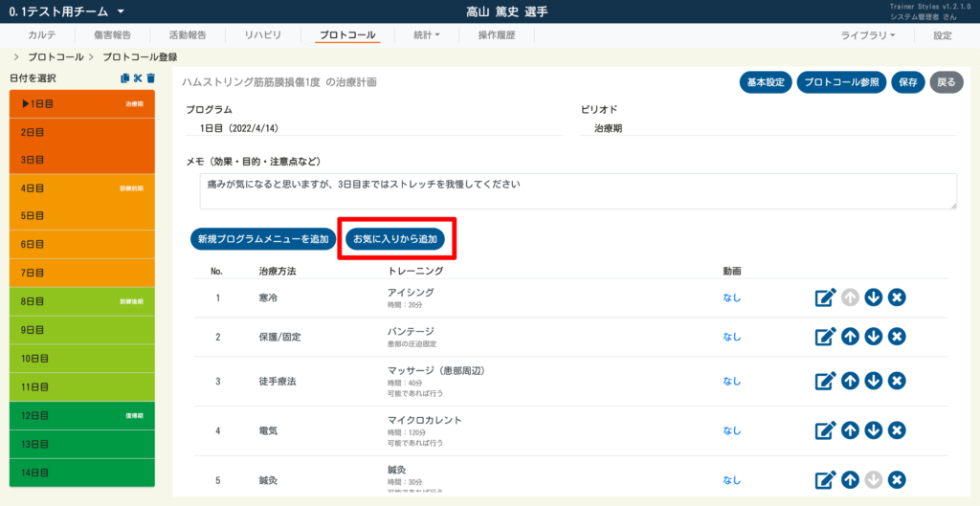Move アイシング row down

pos(873,298)
